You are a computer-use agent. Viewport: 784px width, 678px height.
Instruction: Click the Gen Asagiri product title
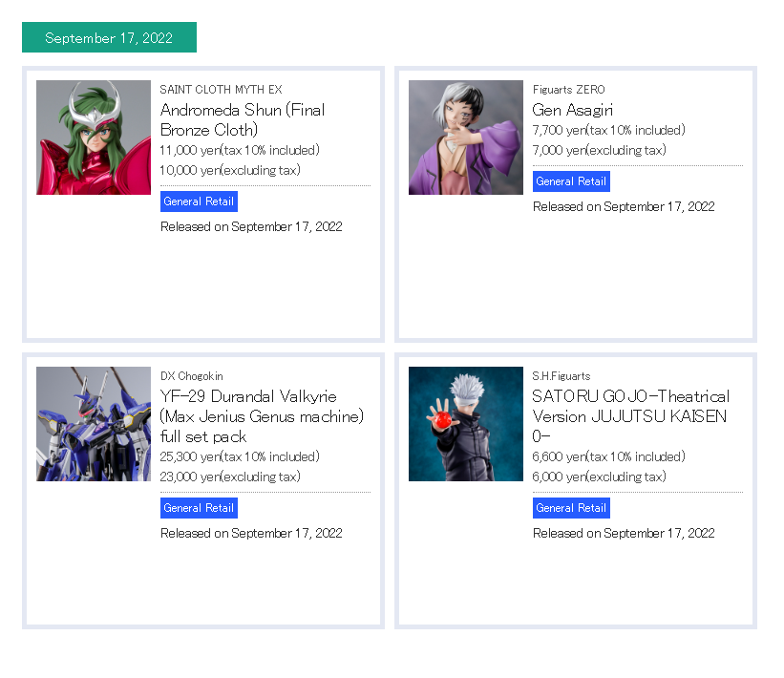[x=573, y=110]
